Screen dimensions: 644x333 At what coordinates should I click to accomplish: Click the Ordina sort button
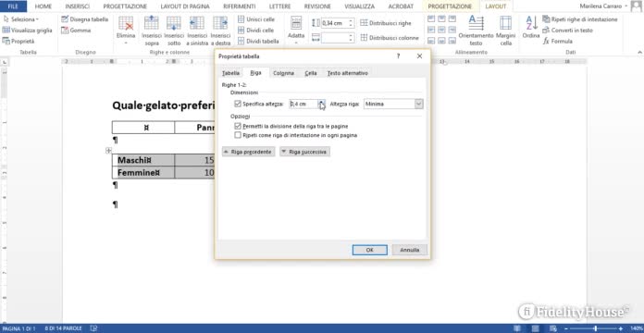click(x=531, y=28)
